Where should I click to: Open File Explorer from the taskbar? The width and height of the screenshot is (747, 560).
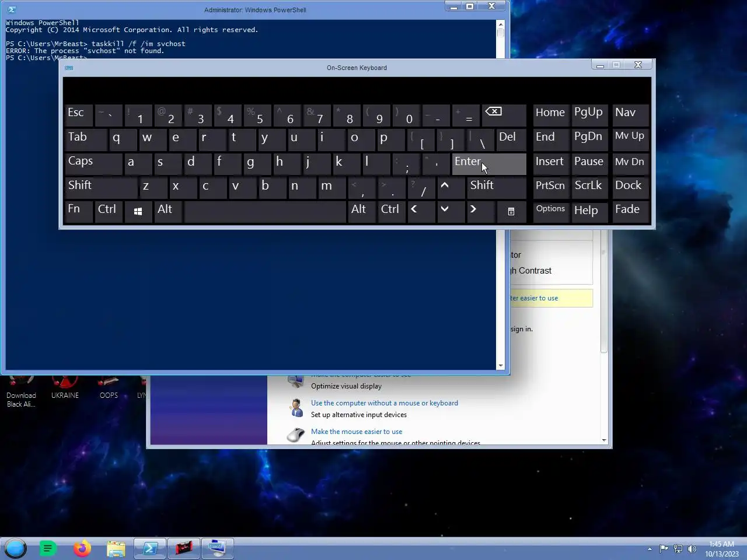pyautogui.click(x=116, y=548)
